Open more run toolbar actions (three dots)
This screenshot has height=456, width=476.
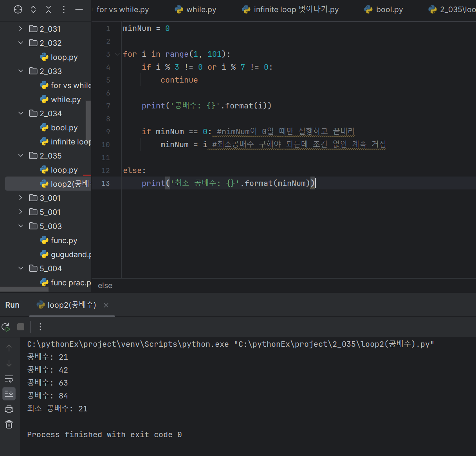click(x=40, y=327)
